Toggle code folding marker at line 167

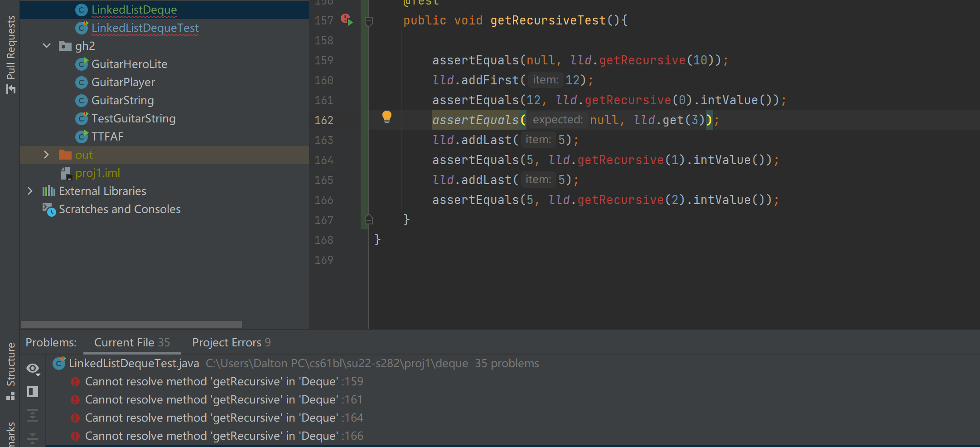(x=369, y=220)
